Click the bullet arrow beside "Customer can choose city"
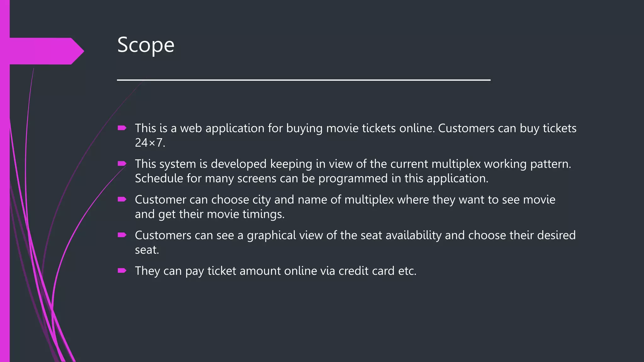Viewport: 644px width, 362px height. pos(122,199)
